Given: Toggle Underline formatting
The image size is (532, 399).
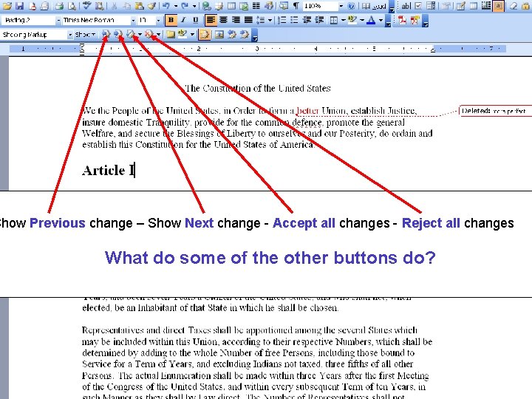Looking at the screenshot, I should [195, 20].
